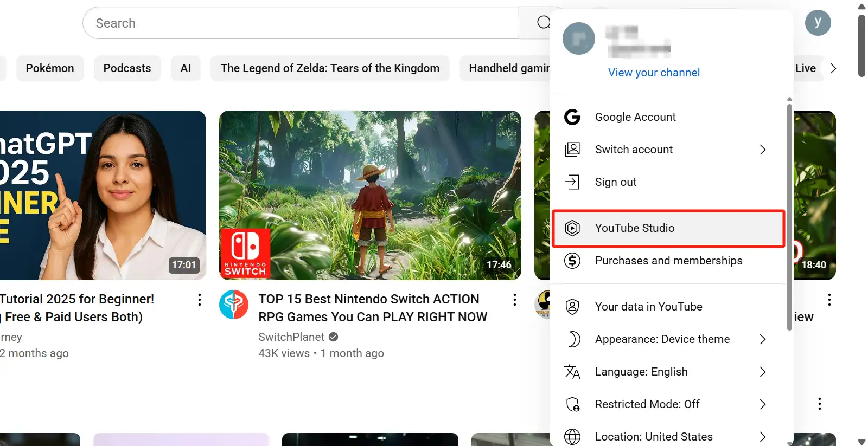The height and width of the screenshot is (446, 868).
Task: Click the Appearance moon icon
Action: 573,339
